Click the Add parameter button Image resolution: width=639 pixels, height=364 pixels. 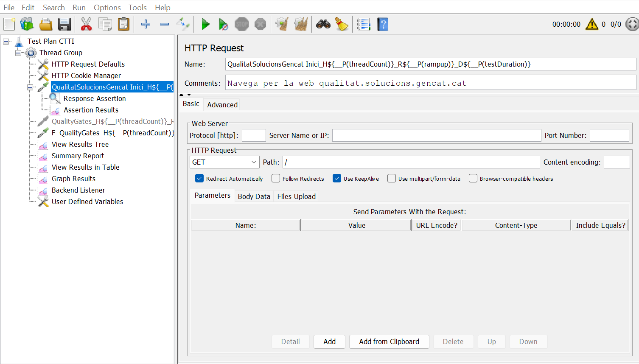coord(330,342)
